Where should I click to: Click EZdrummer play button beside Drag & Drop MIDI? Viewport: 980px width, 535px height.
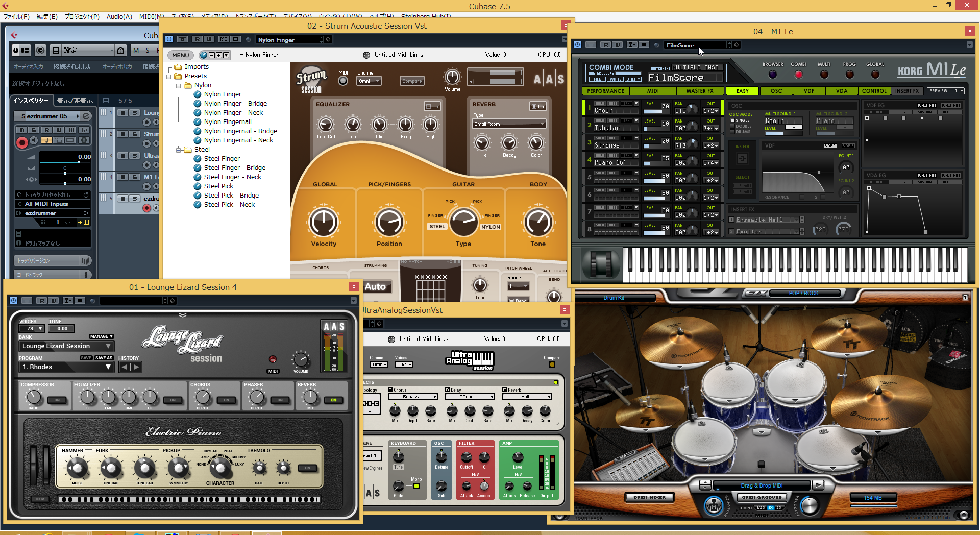[818, 485]
